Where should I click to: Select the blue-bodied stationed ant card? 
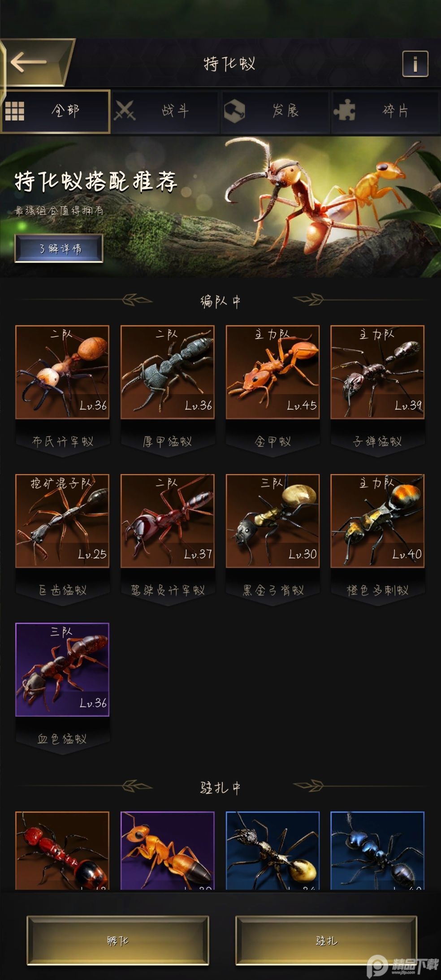click(x=377, y=850)
